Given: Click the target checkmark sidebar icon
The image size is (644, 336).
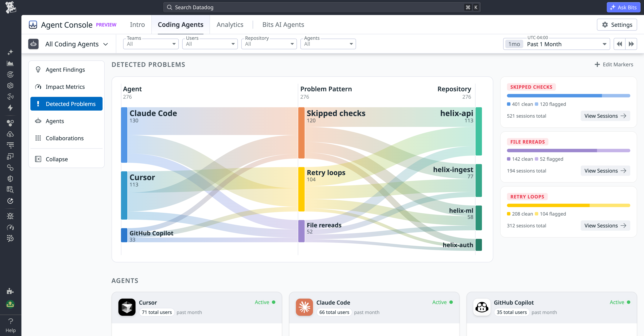Looking at the screenshot, I should pyautogui.click(x=10, y=75).
